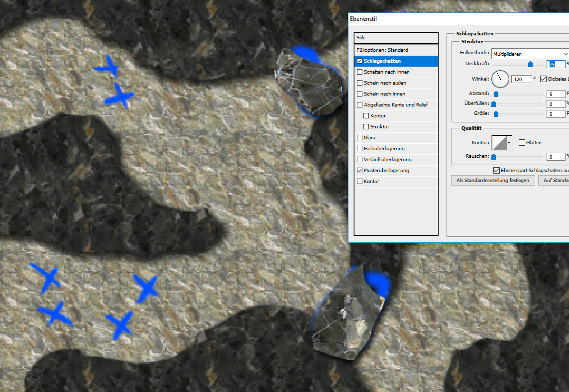Click the Auf Standard reset button
569x392 pixels.
(555, 181)
